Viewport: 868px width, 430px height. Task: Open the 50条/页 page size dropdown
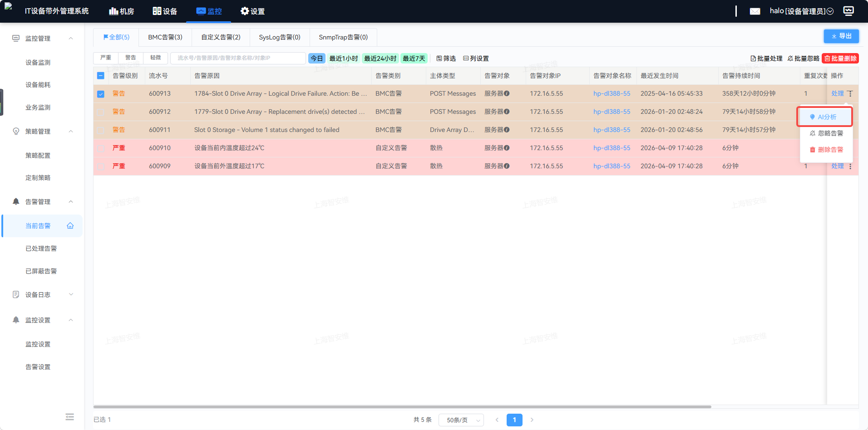point(461,420)
